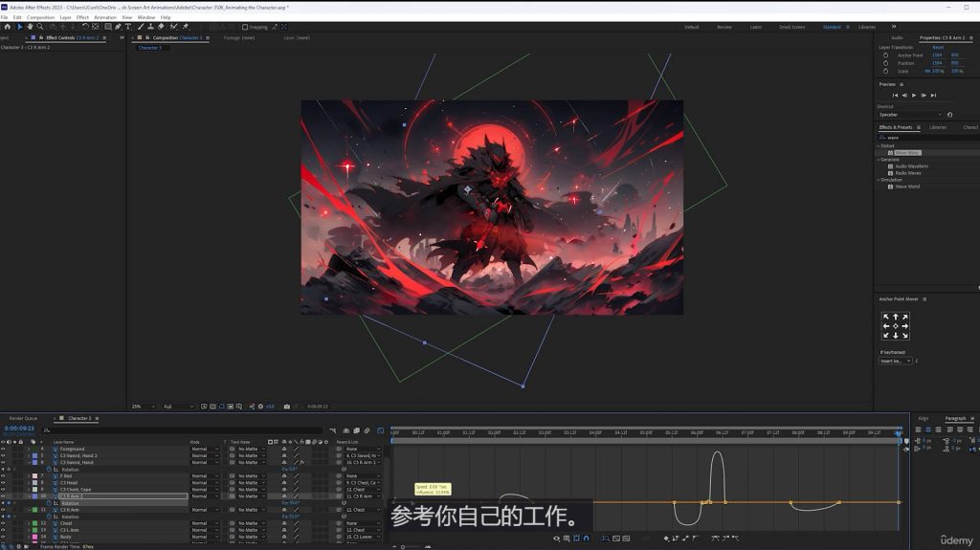The image size is (980, 550).
Task: Collapse the Distort category in Effects & Presets
Action: coord(879,145)
